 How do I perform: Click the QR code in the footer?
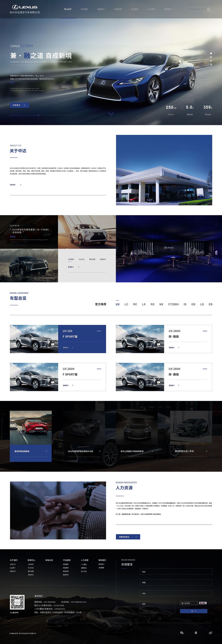pos(17,602)
